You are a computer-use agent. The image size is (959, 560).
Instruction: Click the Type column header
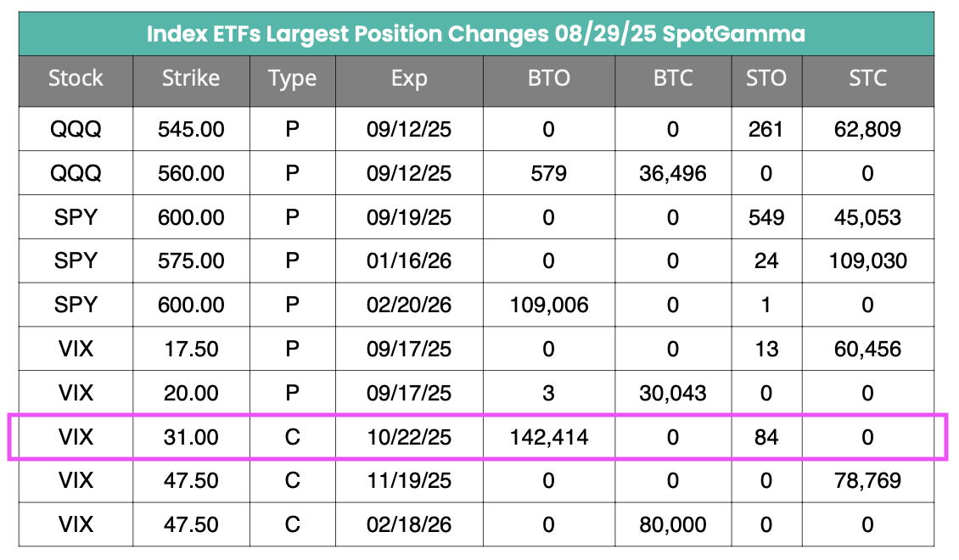tap(292, 79)
